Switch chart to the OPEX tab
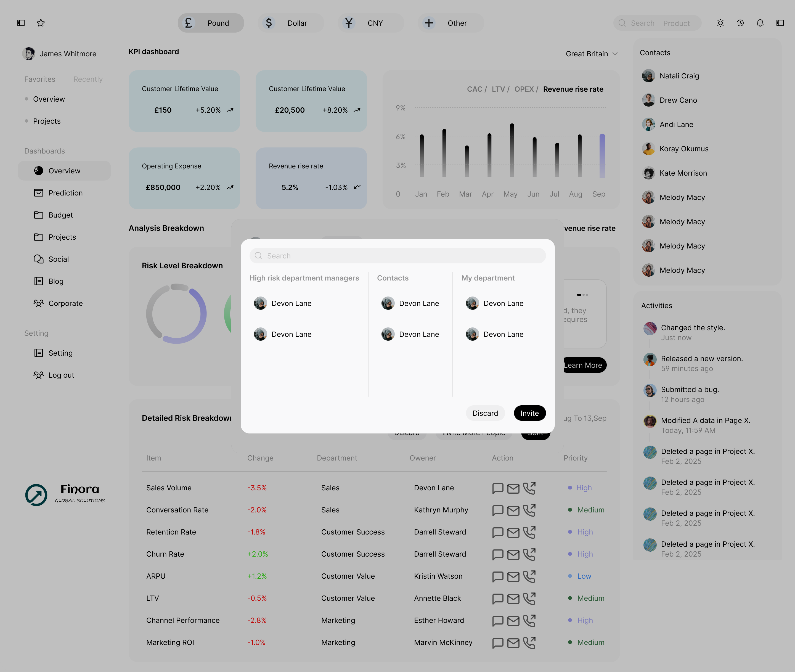 point(524,89)
